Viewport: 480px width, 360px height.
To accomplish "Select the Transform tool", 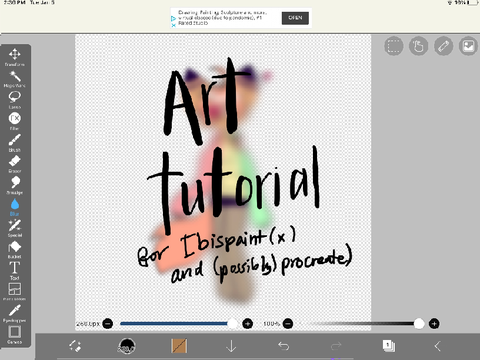I will pyautogui.click(x=15, y=57).
